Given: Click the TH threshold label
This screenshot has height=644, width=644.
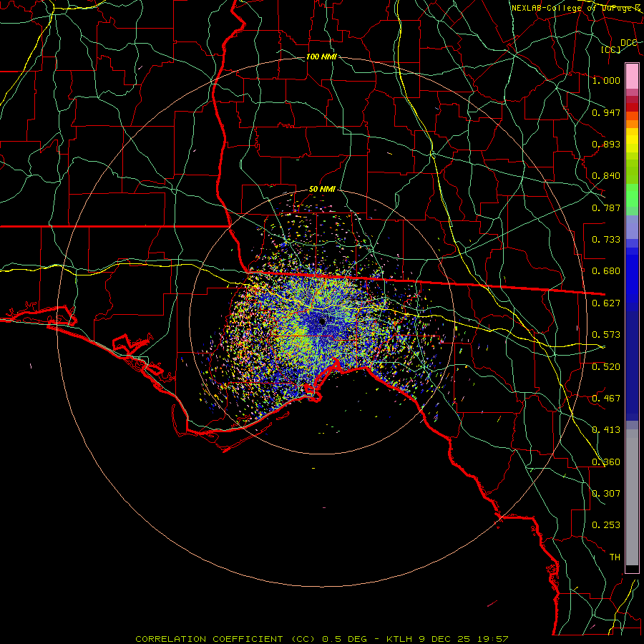Looking at the screenshot, I should pos(615,557).
